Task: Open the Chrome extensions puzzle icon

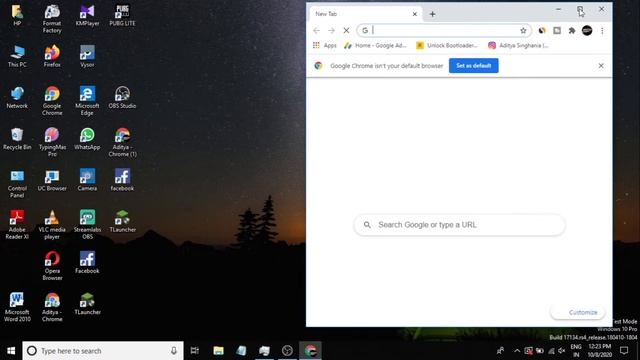Action: click(572, 31)
